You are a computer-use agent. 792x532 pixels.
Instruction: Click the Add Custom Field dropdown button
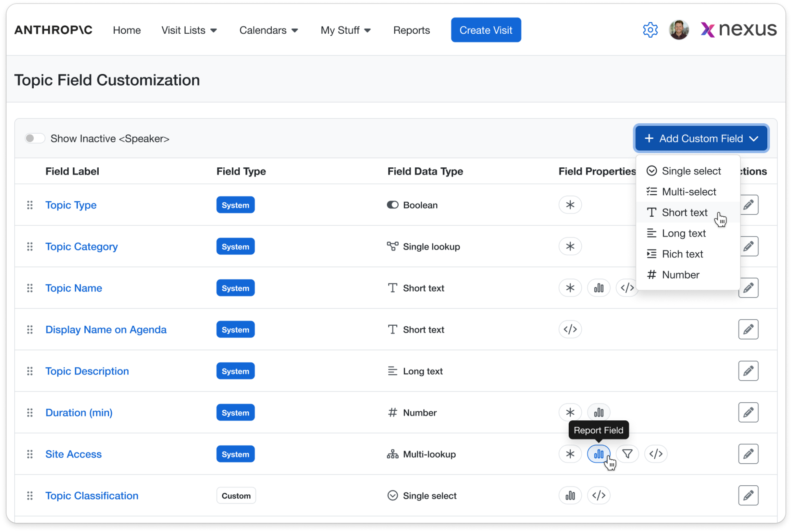701,139
